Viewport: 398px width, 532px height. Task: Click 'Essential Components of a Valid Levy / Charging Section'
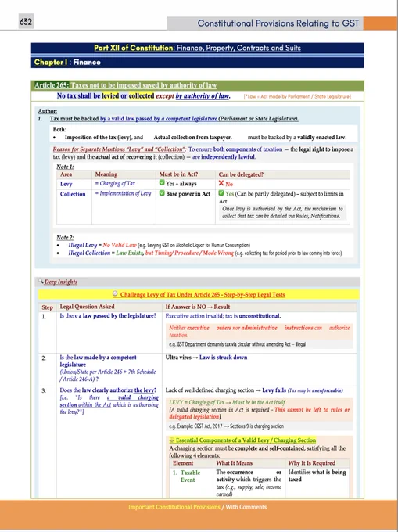point(246,440)
